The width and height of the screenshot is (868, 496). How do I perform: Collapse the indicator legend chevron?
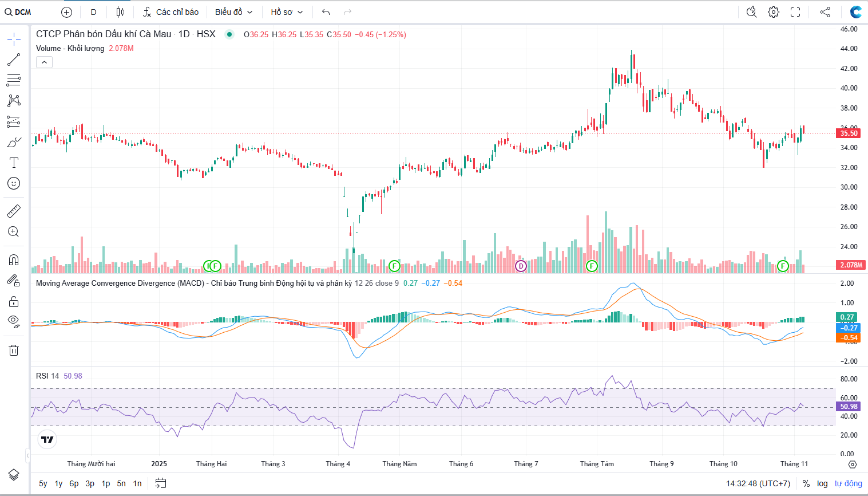(x=44, y=62)
